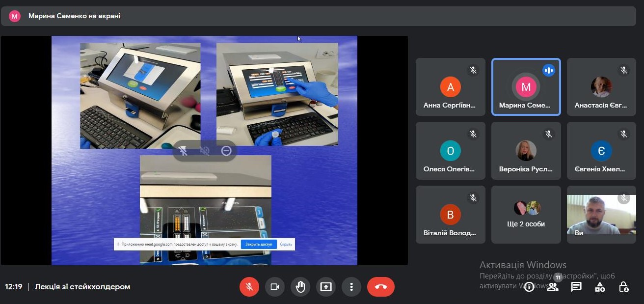Click bottom touchscreen photo in presentation
This screenshot has width=644, height=304.
(206, 210)
